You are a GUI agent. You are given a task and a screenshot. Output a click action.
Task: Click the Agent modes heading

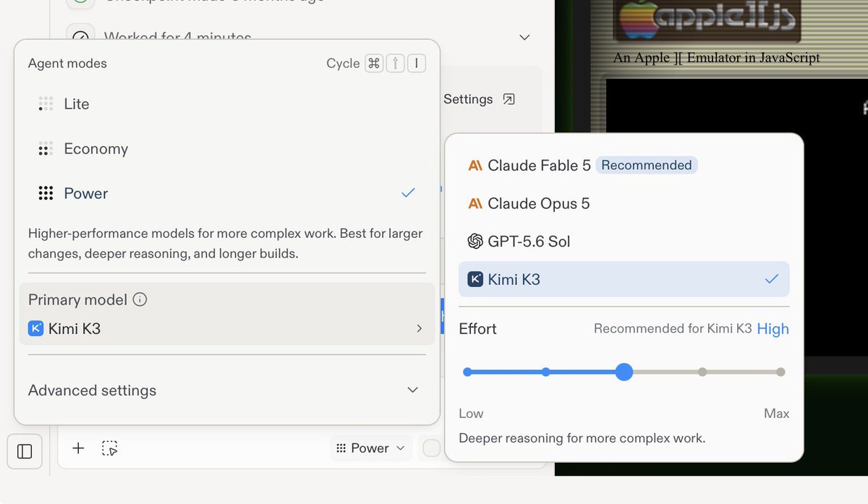tap(67, 64)
